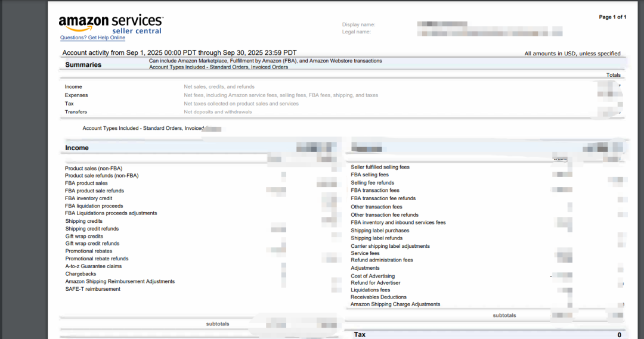The width and height of the screenshot is (644, 339).
Task: Click the bold Income section header
Action: (x=77, y=148)
